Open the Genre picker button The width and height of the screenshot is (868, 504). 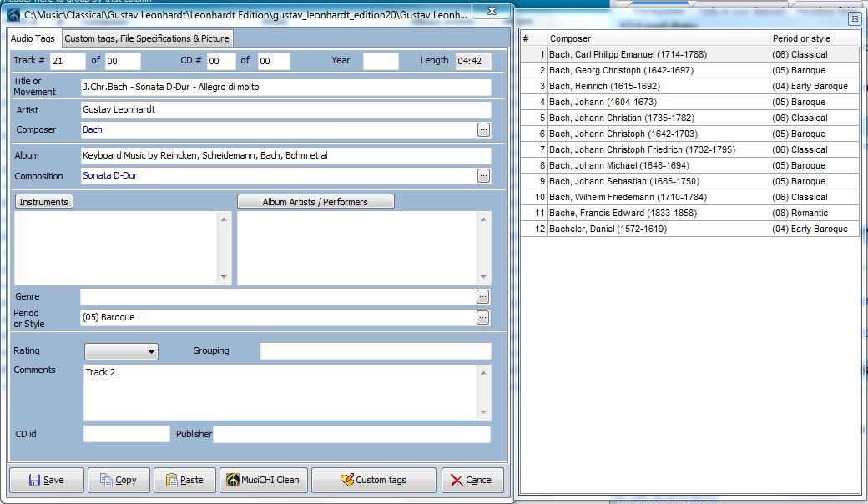click(483, 296)
